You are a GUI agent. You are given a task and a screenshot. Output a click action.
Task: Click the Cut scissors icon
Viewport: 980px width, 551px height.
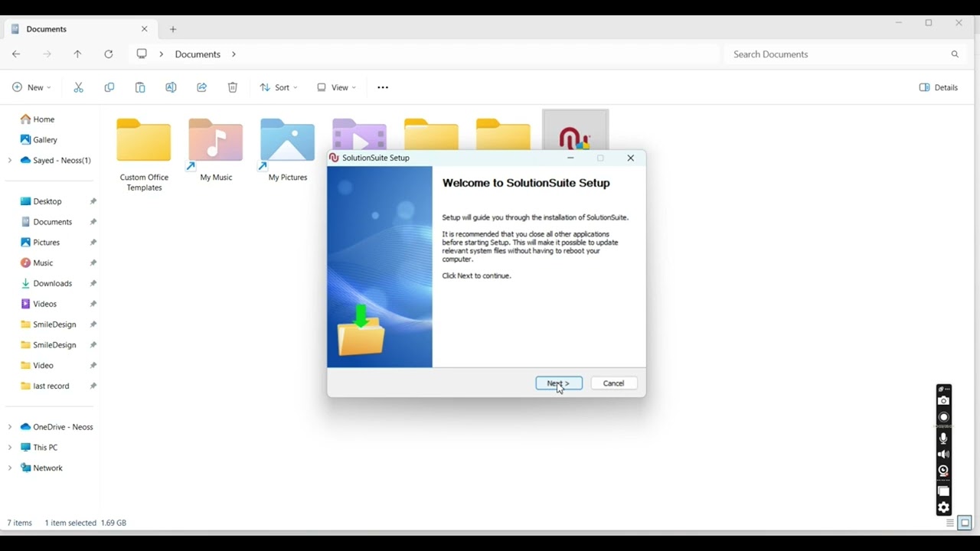click(78, 87)
